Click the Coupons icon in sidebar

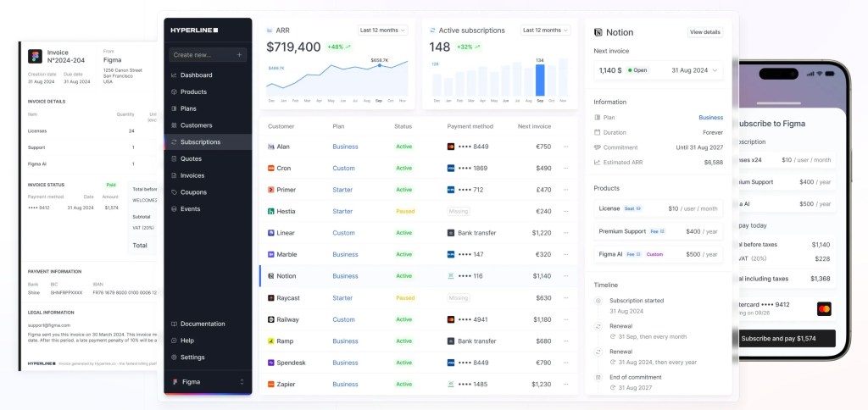coord(174,192)
